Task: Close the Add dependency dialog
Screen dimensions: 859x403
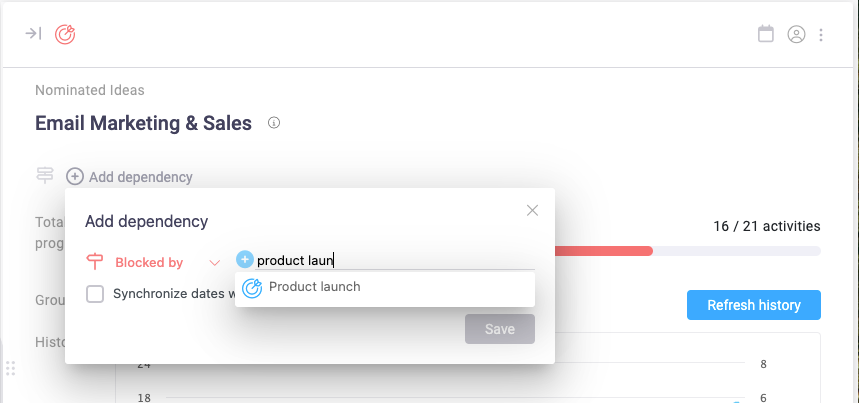Action: [x=532, y=210]
